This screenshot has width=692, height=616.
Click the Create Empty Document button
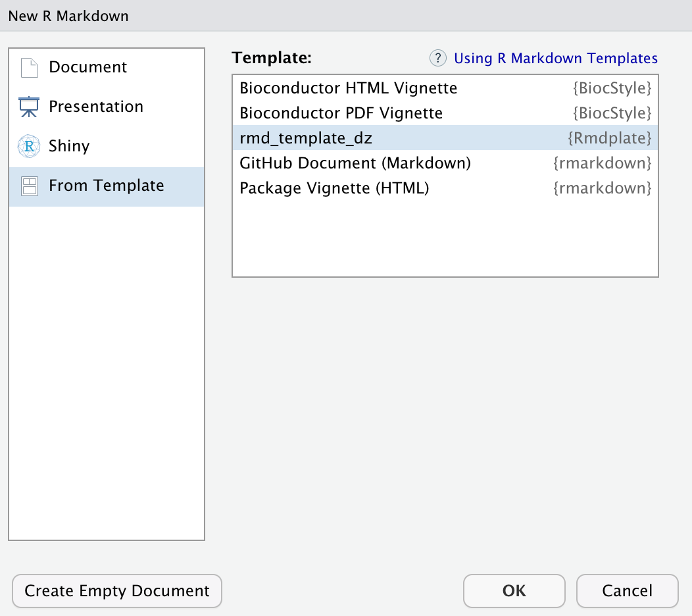pyautogui.click(x=117, y=591)
